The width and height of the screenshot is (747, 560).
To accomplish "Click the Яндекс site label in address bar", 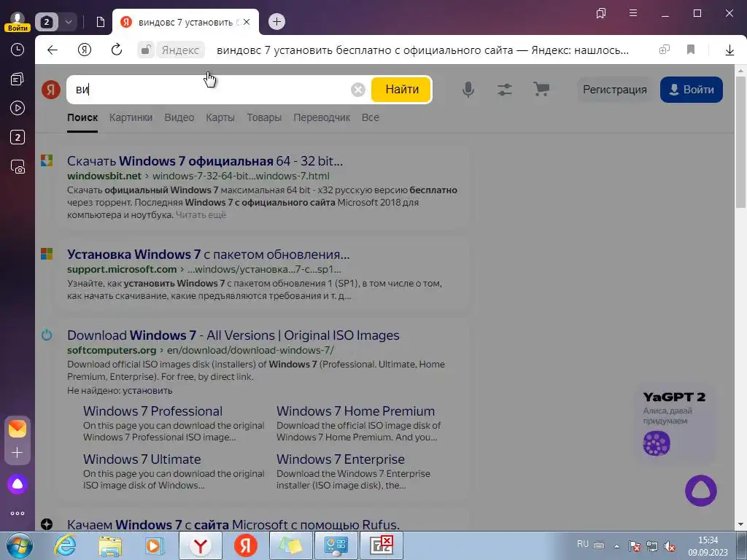I will click(180, 50).
